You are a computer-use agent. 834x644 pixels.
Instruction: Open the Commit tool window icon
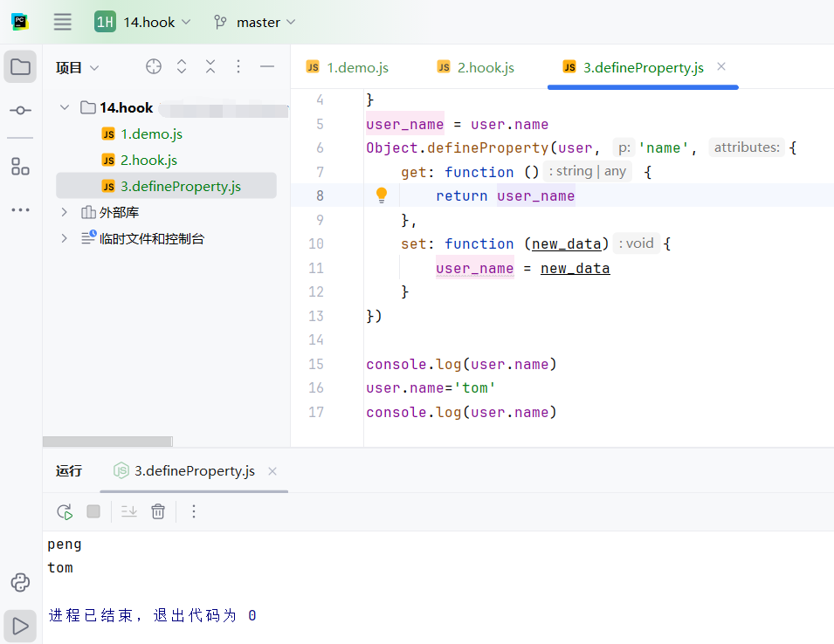click(20, 110)
